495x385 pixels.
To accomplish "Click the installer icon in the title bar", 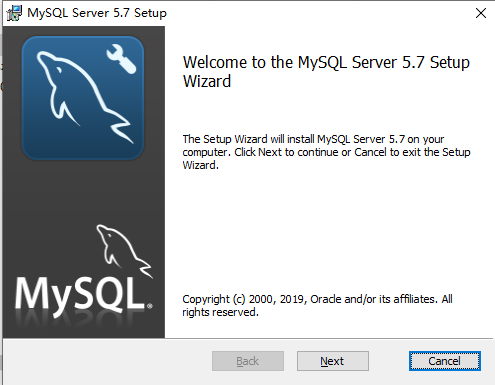I will tap(14, 13).
